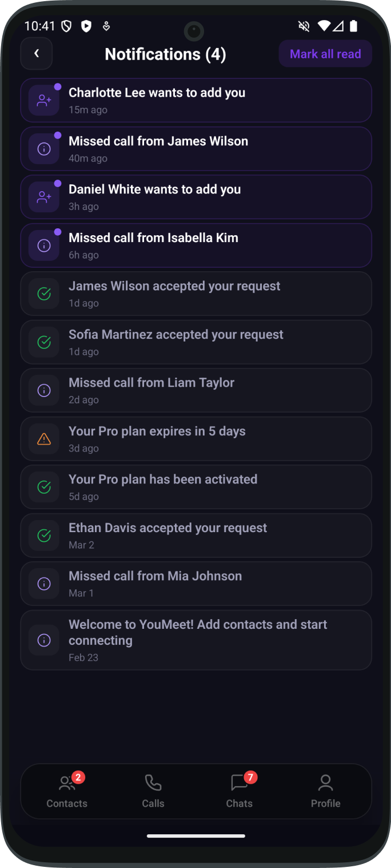The width and height of the screenshot is (391, 868).
Task: Tap the unread dot on Charlotte Lee's request
Action: click(58, 86)
